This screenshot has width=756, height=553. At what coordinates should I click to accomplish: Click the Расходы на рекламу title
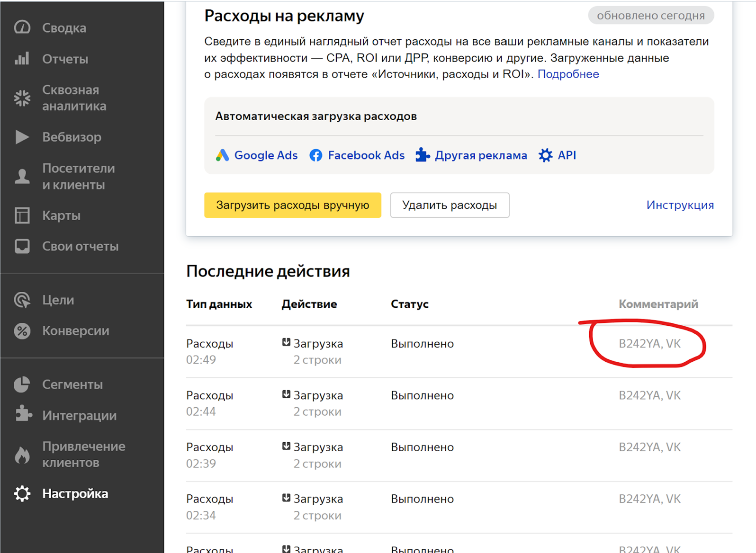(284, 16)
